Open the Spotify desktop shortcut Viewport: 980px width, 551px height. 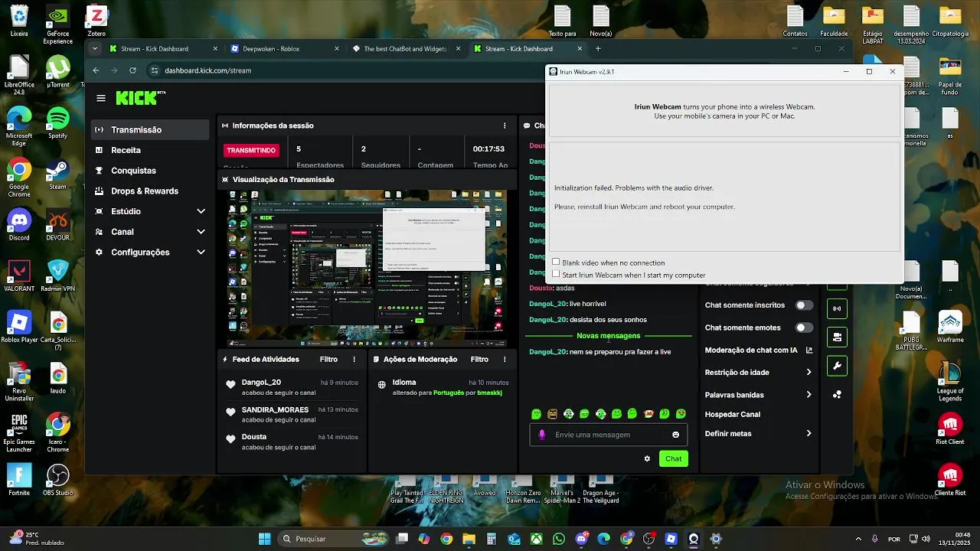coord(57,122)
